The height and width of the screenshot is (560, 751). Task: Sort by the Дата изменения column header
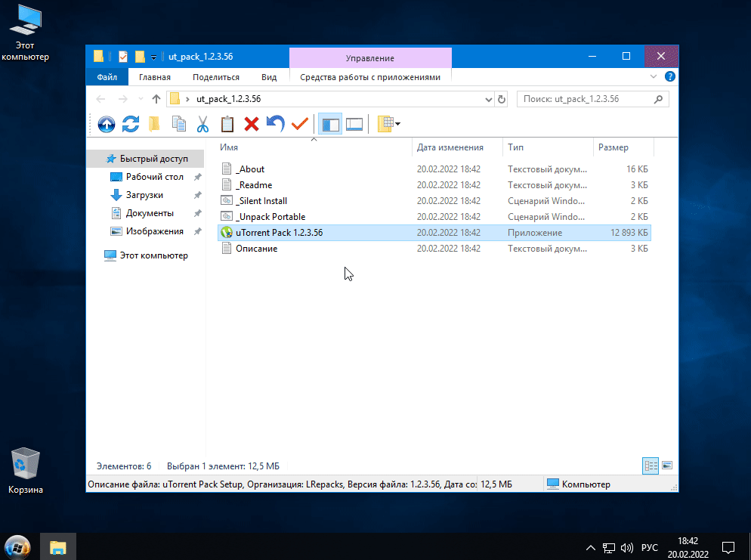(x=457, y=147)
